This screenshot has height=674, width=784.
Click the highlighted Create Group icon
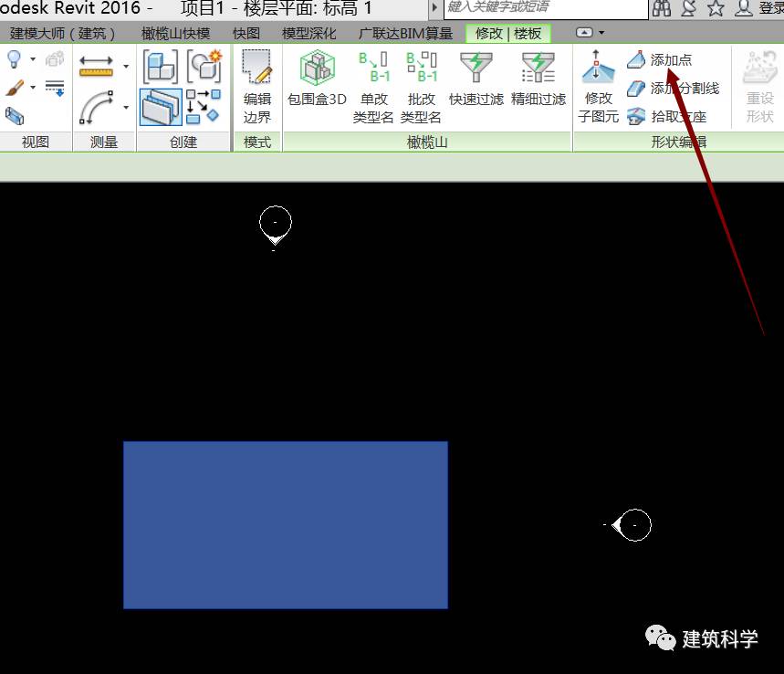click(x=161, y=107)
